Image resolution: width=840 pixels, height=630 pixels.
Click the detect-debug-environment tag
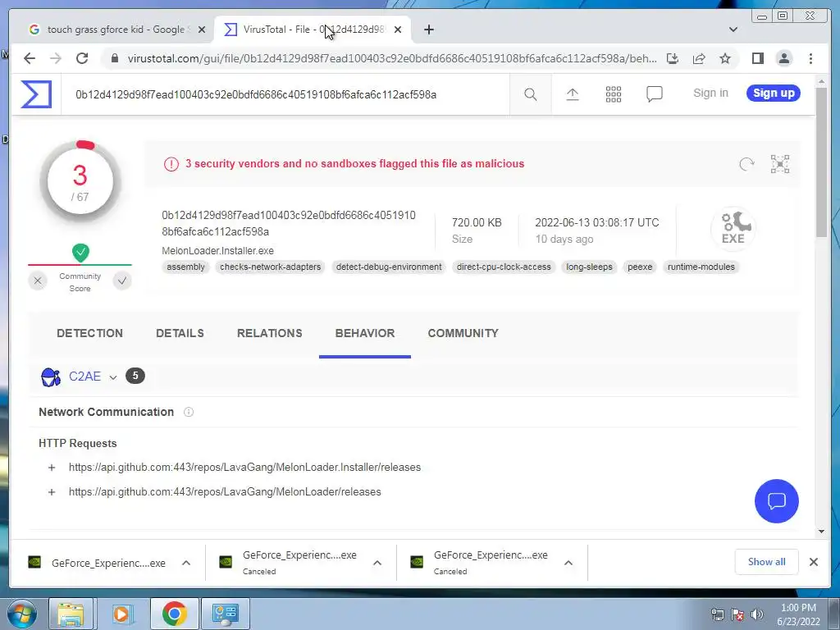(x=389, y=267)
